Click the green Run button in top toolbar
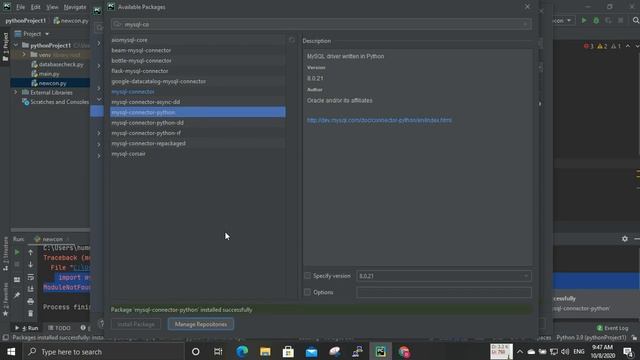This screenshot has width=640, height=360. click(x=584, y=20)
